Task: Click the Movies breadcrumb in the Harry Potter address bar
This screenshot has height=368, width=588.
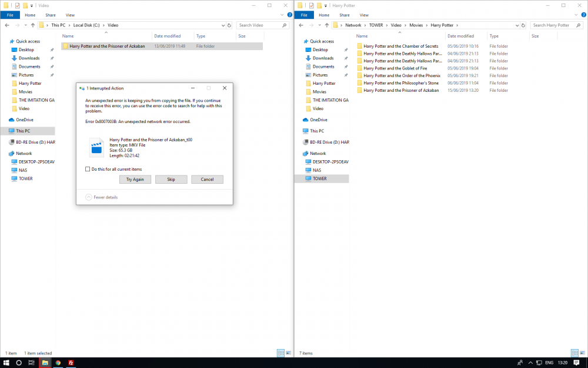Action: pos(416,25)
